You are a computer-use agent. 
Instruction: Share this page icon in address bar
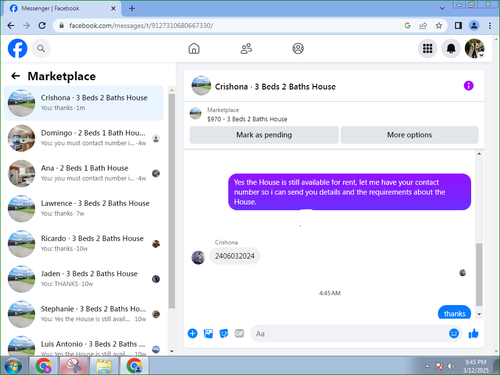click(x=423, y=25)
